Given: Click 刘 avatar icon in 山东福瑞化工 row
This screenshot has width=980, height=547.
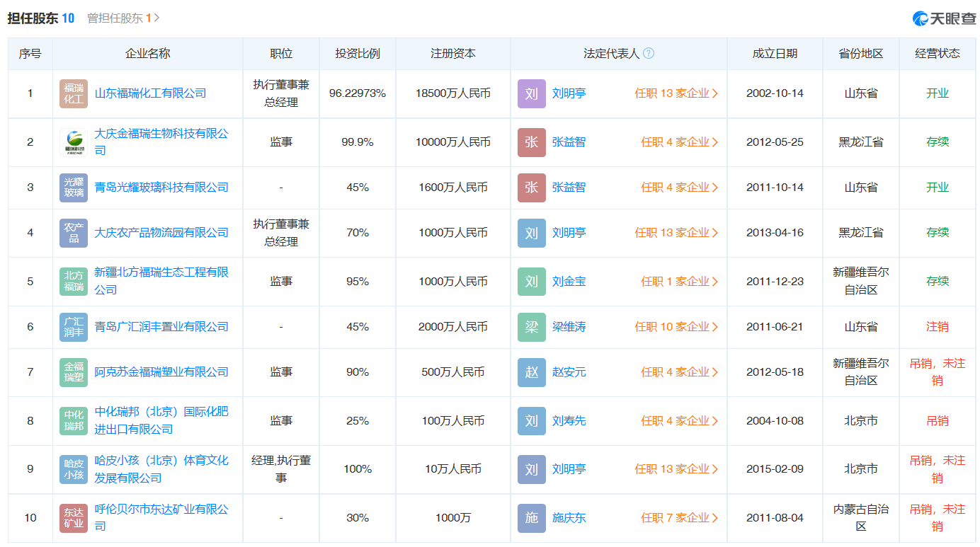Looking at the screenshot, I should (x=532, y=93).
